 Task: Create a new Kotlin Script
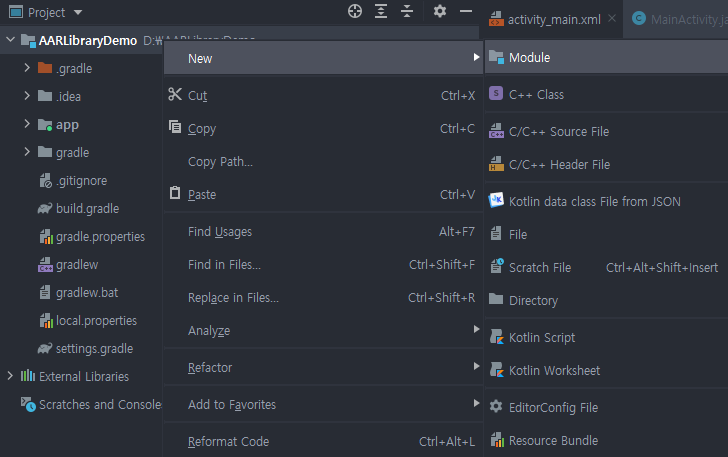pyautogui.click(x=606, y=337)
